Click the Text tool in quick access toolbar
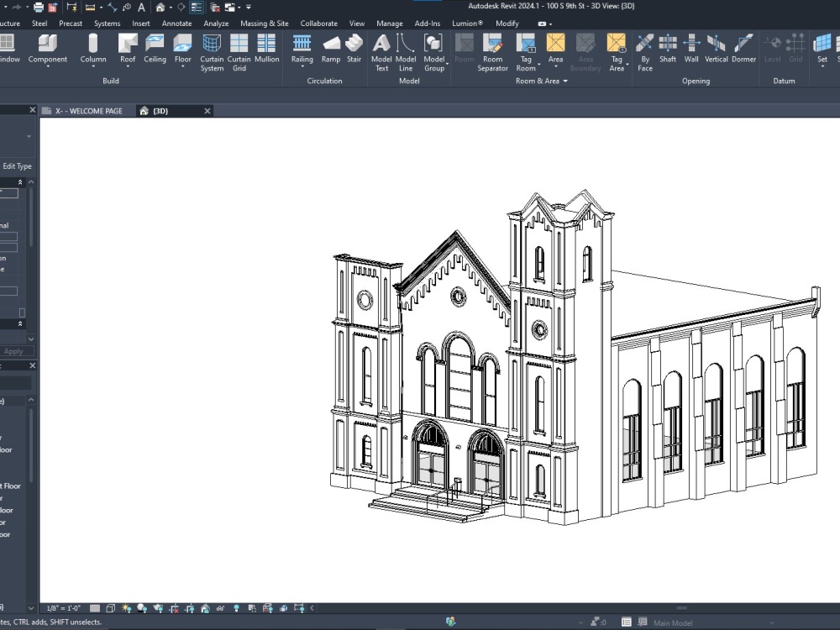This screenshot has width=840, height=630. [x=141, y=8]
